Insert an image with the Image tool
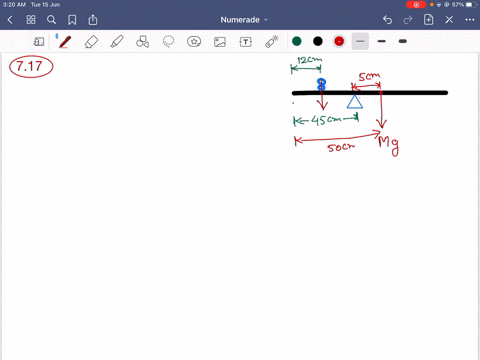The height and width of the screenshot is (360, 480). [x=220, y=42]
